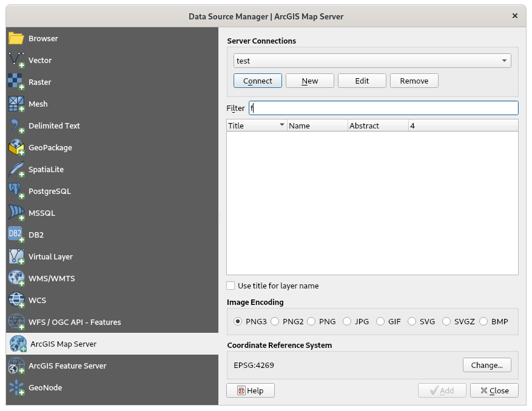Switch to the ArcGIS Feature Server label
The height and width of the screenshot is (411, 532).
coord(67,366)
